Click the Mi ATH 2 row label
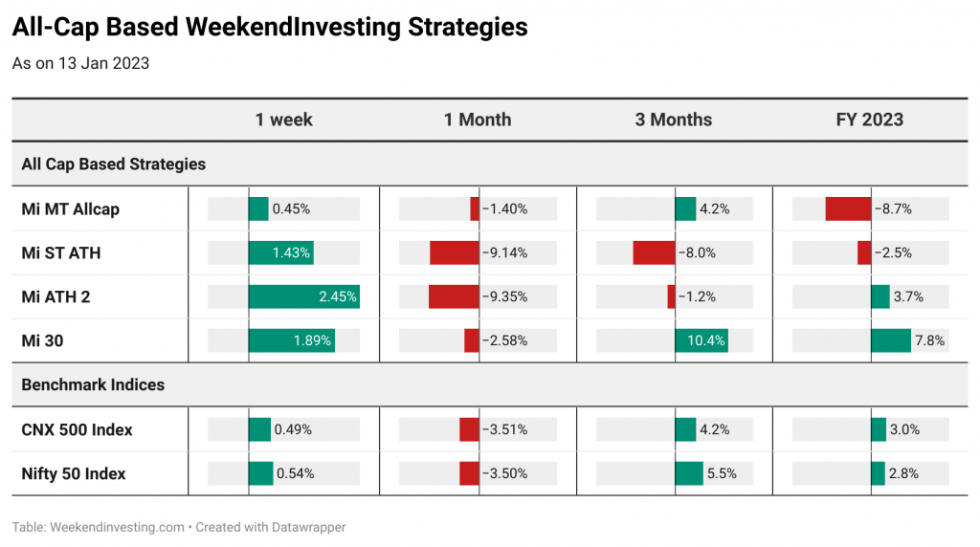The image size is (980, 547). click(x=56, y=296)
